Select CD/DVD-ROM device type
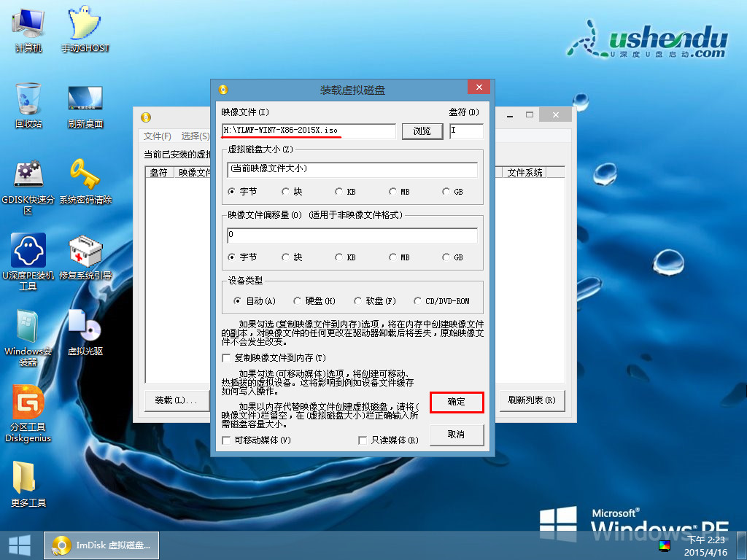Viewport: 747px width, 560px height. pyautogui.click(x=418, y=300)
